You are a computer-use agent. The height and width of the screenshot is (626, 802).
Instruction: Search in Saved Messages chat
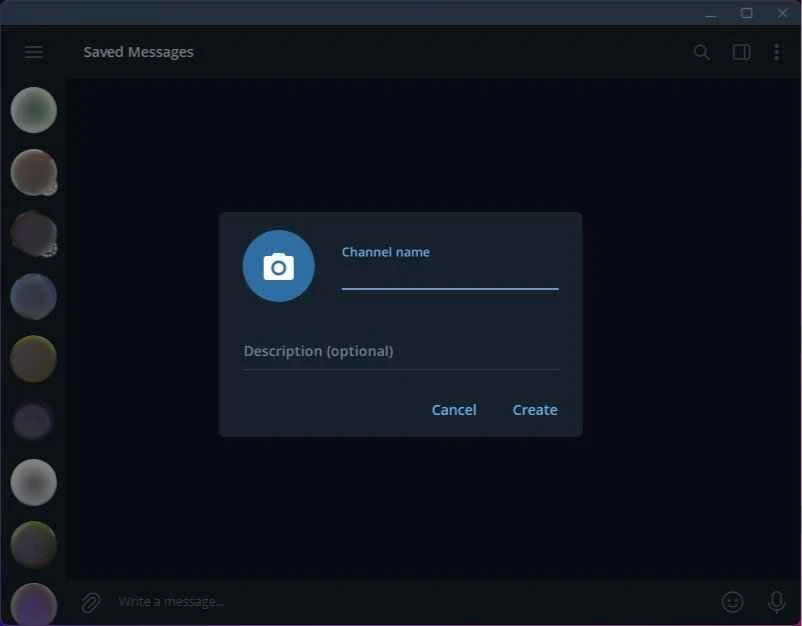(x=702, y=52)
